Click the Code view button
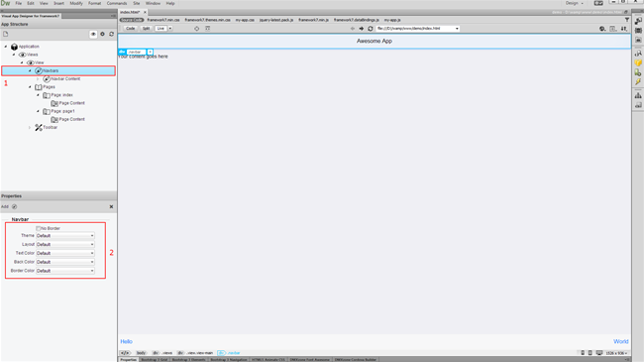This screenshot has height=362, width=644. 130,29
